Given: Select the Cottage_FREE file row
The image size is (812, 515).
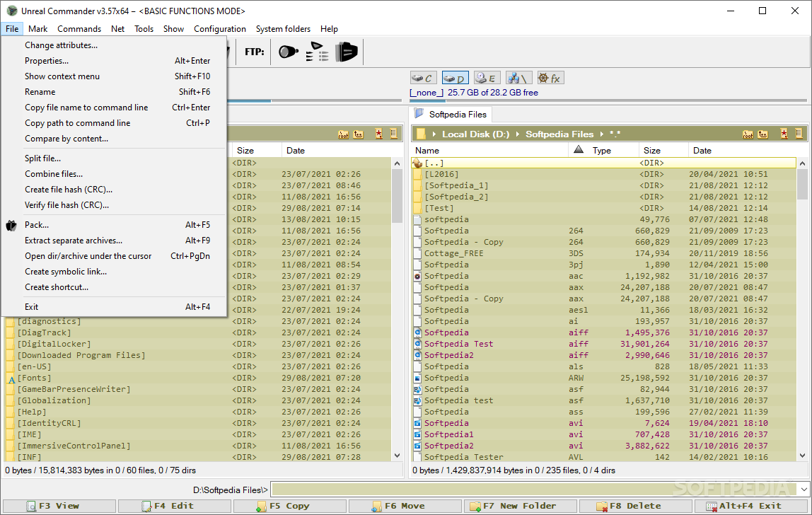Looking at the screenshot, I should coord(604,254).
